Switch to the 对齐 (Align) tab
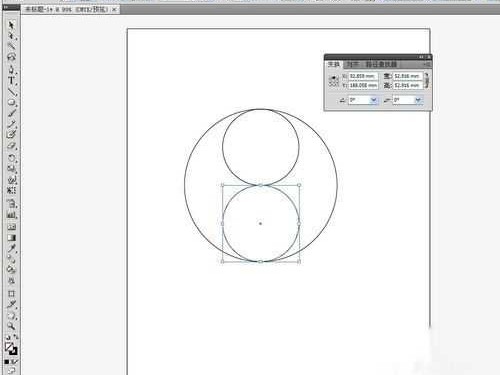Viewport: 500px width, 375px height. 353,64
